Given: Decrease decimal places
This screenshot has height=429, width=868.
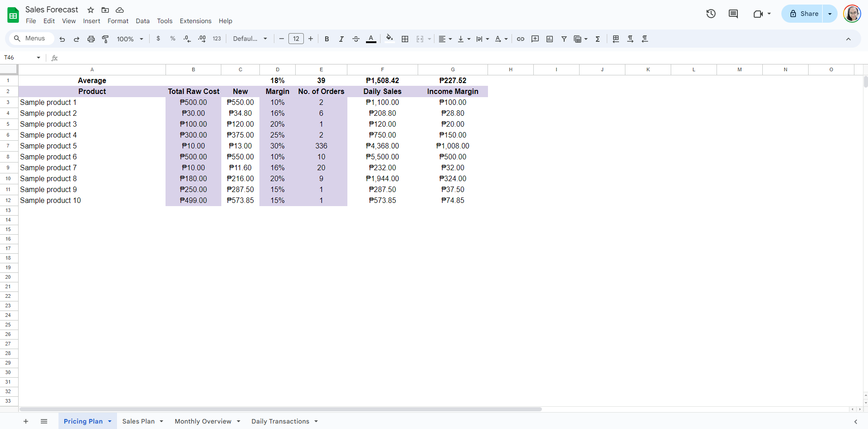Looking at the screenshot, I should [187, 39].
